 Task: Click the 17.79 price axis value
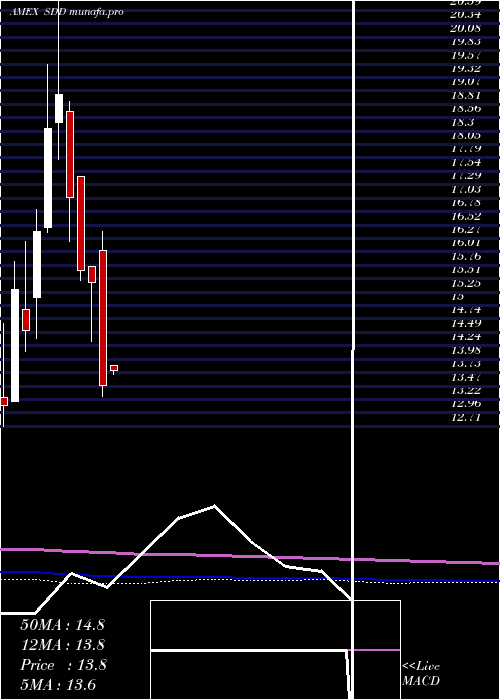tap(466, 149)
